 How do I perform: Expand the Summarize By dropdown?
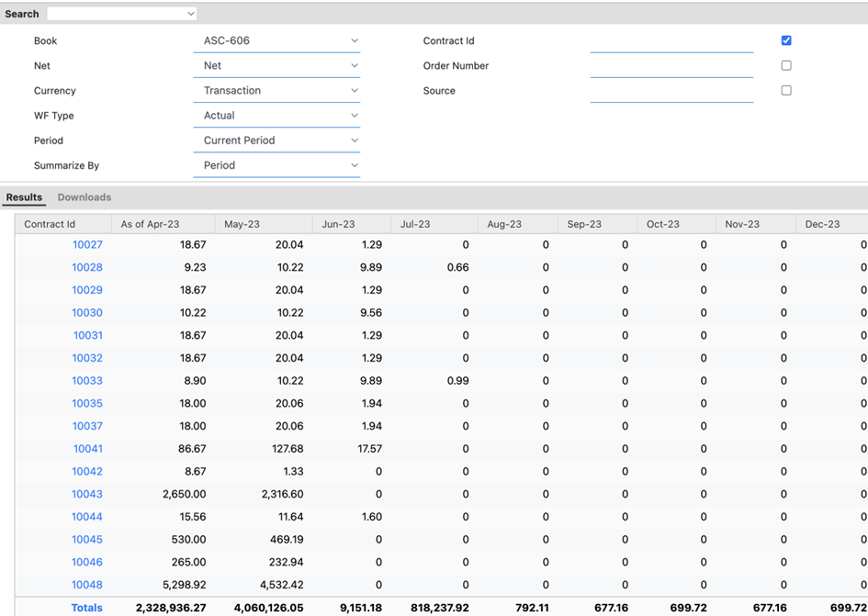[276, 165]
